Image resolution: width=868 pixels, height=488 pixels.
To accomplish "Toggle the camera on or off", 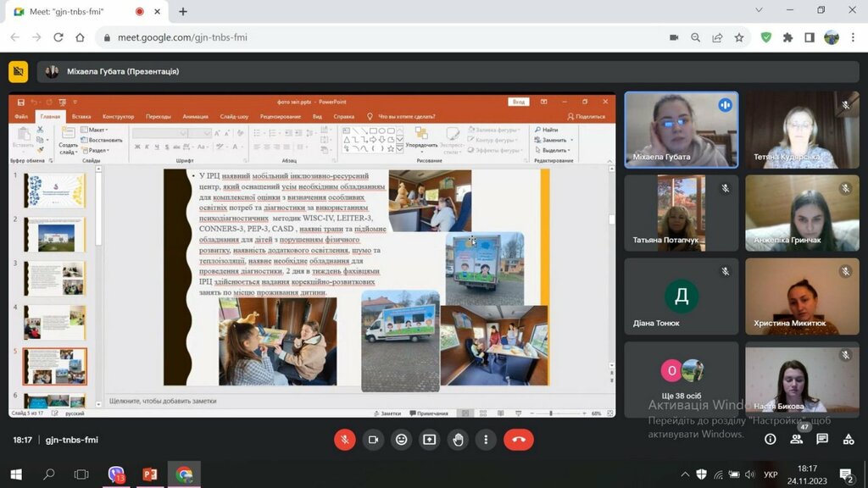I will tap(373, 440).
